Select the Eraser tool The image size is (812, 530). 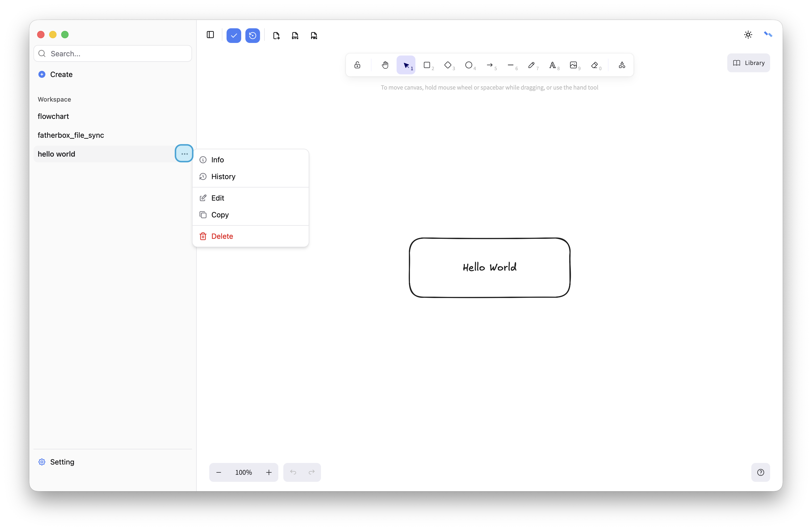[594, 65]
